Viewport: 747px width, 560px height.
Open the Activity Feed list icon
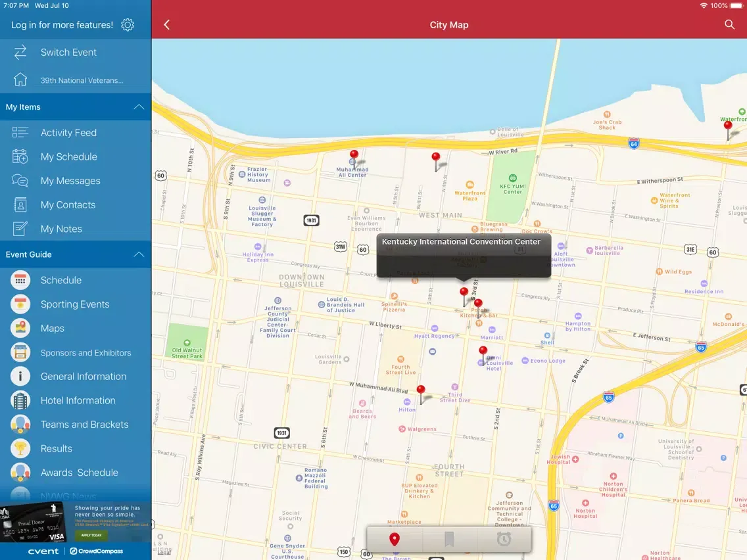(20, 132)
